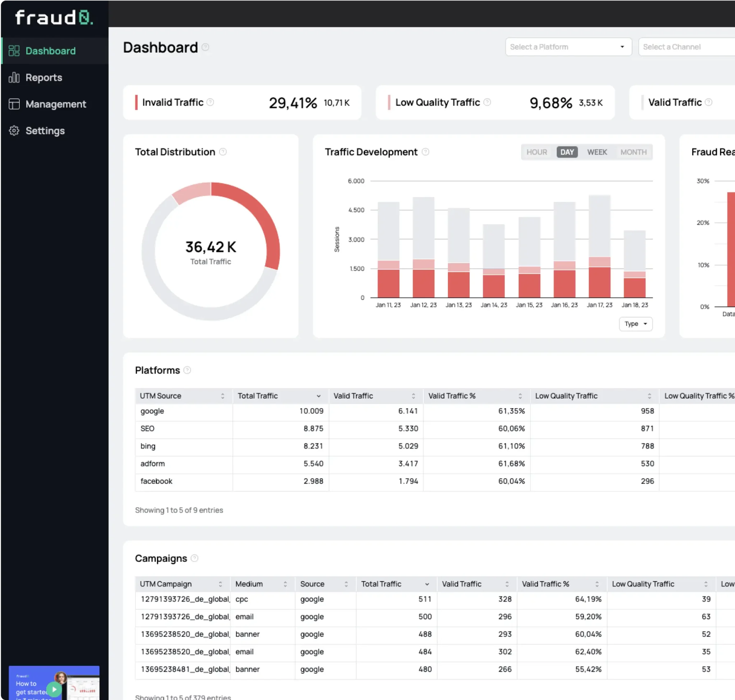735x700 pixels.
Task: Switch traffic chart to HOUR view
Action: [x=537, y=152]
